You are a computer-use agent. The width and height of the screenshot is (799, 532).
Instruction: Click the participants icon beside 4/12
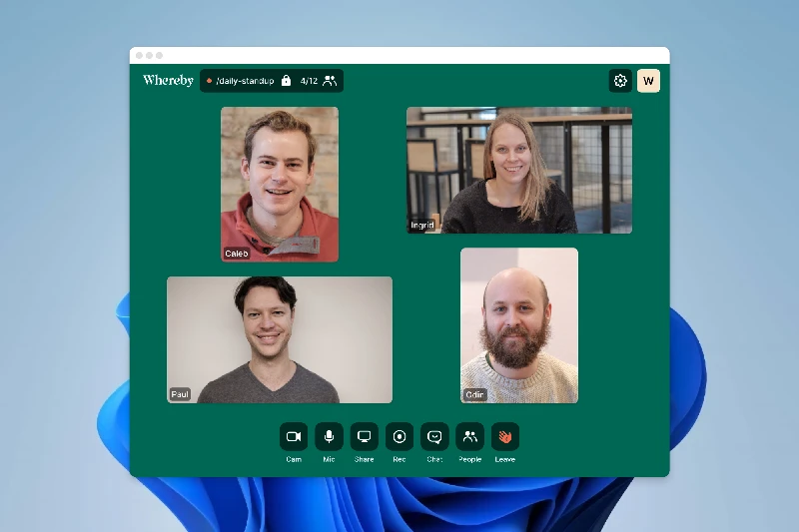[x=330, y=81]
